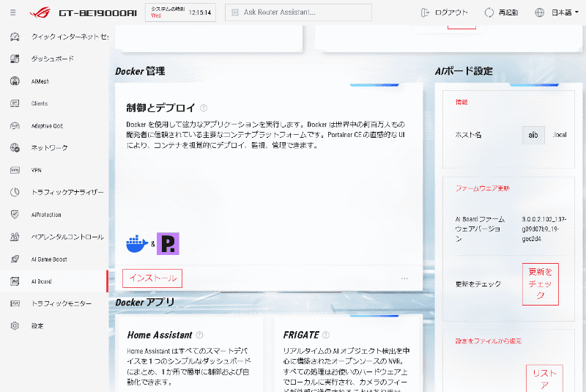
Task: Click the 再起動 circular arrow icon
Action: (489, 12)
